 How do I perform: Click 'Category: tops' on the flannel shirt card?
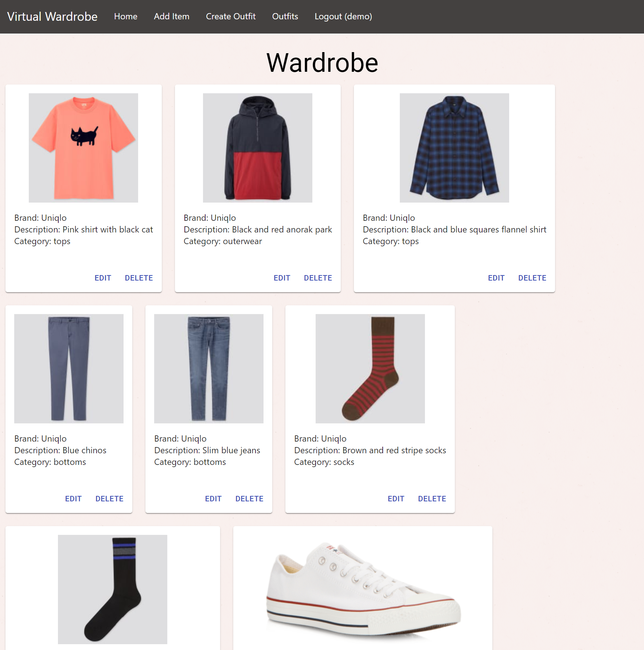pyautogui.click(x=391, y=241)
